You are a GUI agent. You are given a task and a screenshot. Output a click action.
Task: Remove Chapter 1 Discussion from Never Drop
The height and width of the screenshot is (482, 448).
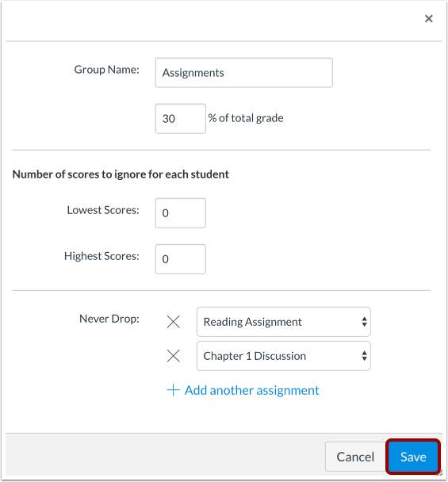[174, 356]
